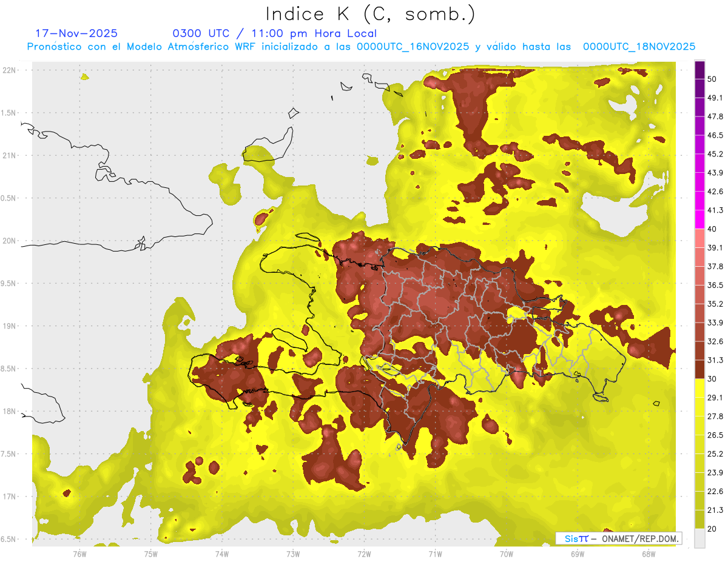728x562 pixels.
Task: Click the "22.6" color bar label
Action: click(715, 491)
